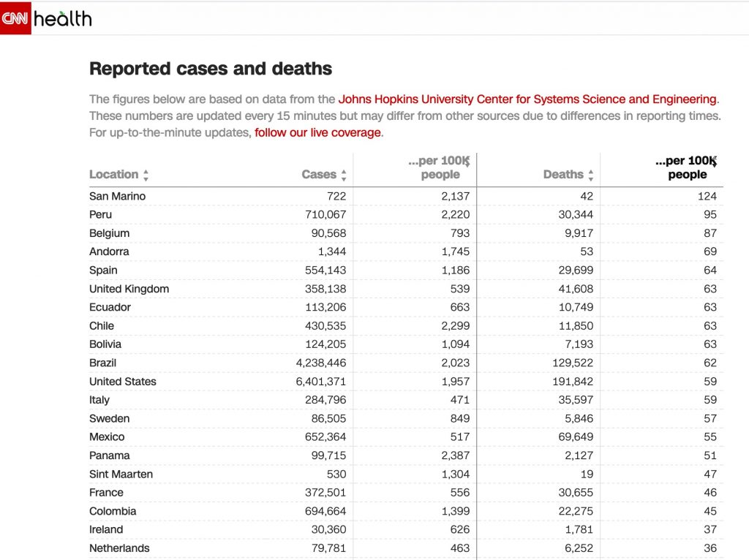
Task: Click United States deaths value 191,842
Action: click(573, 382)
